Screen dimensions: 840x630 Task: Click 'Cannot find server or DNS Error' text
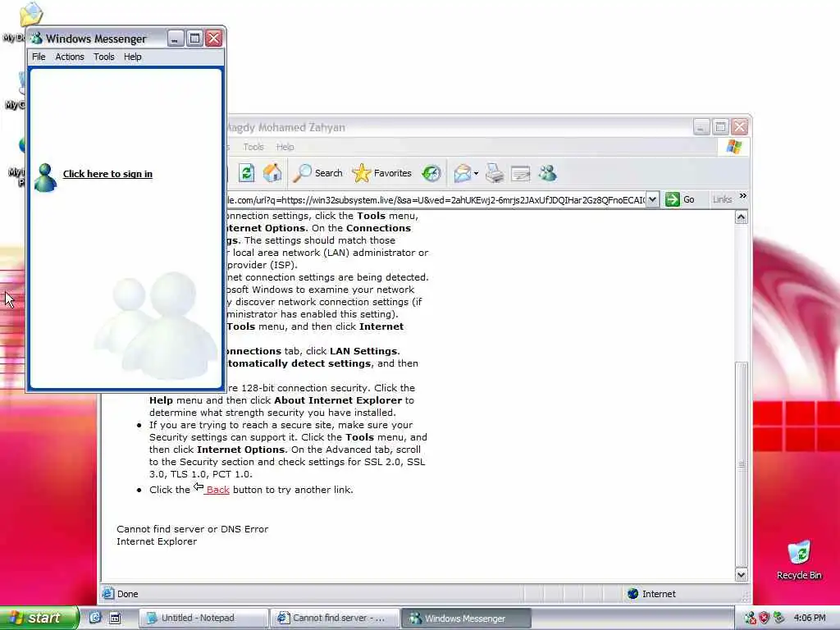(x=192, y=529)
